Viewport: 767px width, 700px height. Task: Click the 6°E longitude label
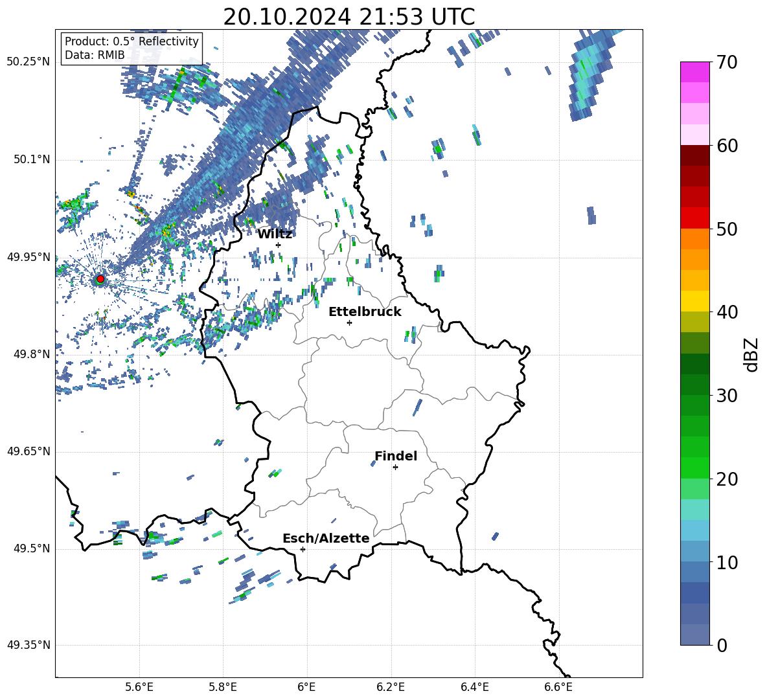click(x=306, y=687)
